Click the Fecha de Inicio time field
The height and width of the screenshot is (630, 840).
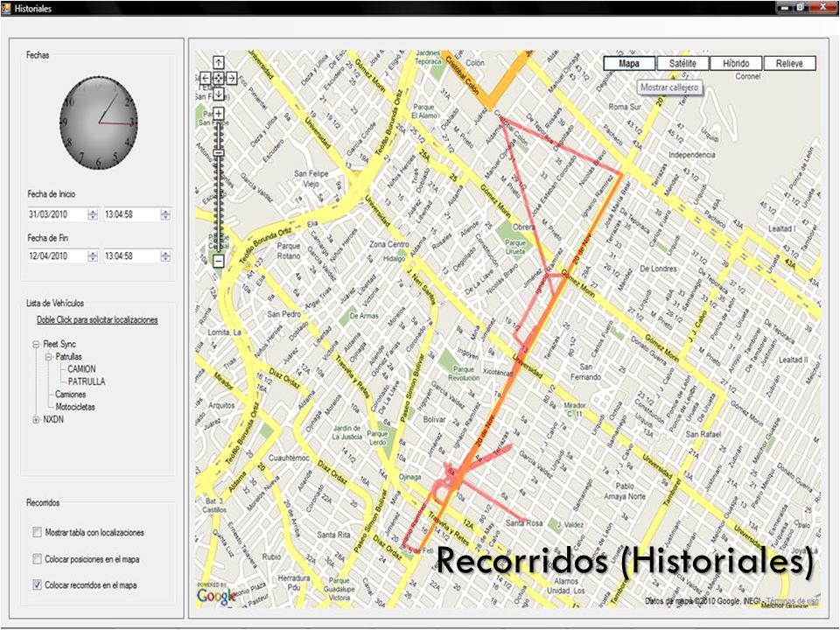point(132,214)
